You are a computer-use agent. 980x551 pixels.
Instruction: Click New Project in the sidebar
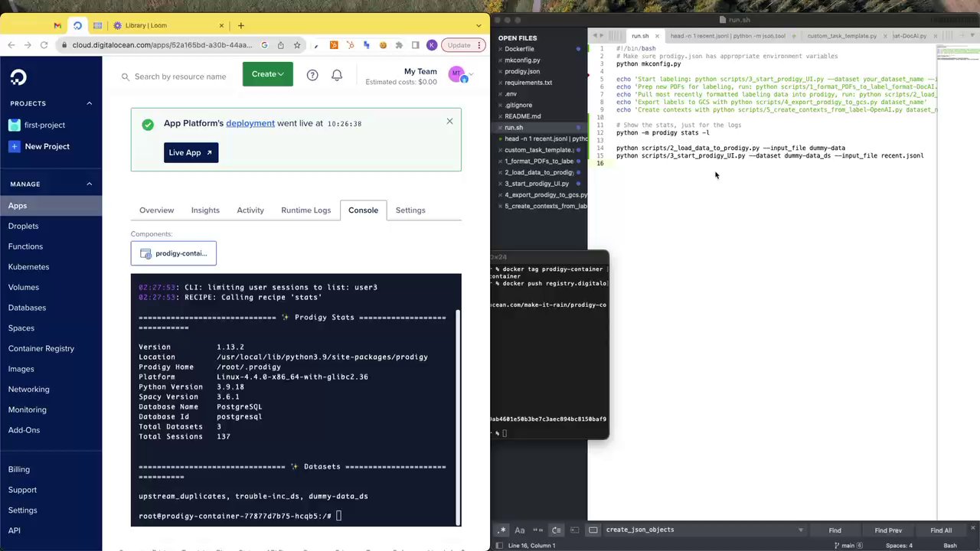tap(47, 146)
